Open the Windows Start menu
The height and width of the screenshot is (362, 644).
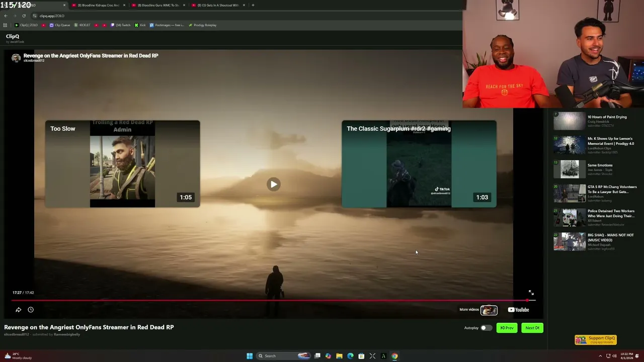click(x=250, y=356)
